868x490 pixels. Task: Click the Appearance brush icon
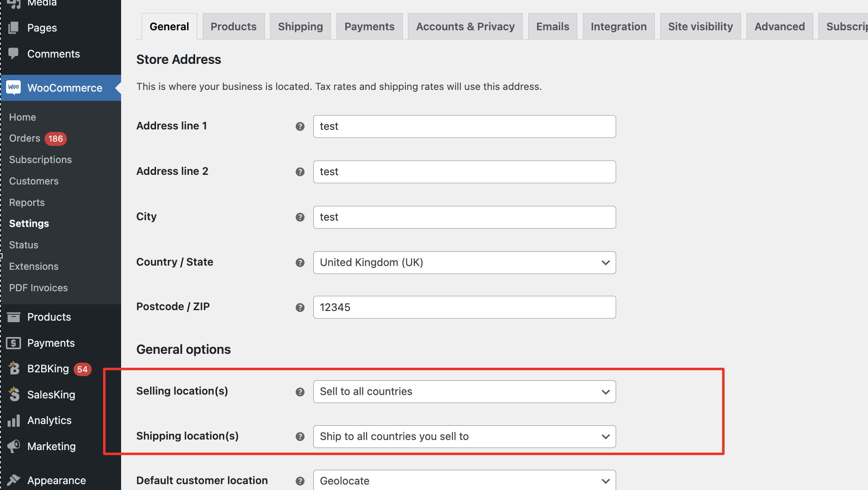coord(13,480)
